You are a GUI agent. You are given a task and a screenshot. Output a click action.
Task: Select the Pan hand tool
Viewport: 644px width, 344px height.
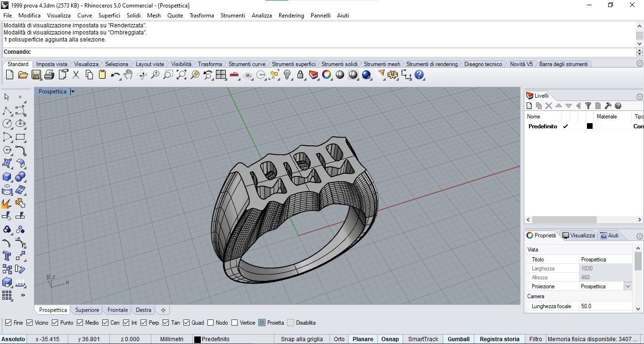[128, 75]
